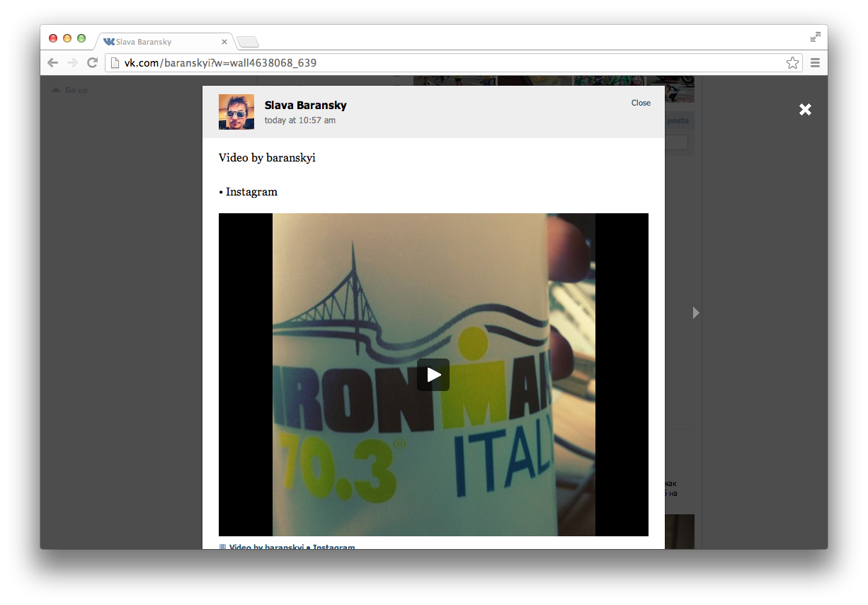Follow the Video by baranskyi Instagram link

click(x=291, y=547)
